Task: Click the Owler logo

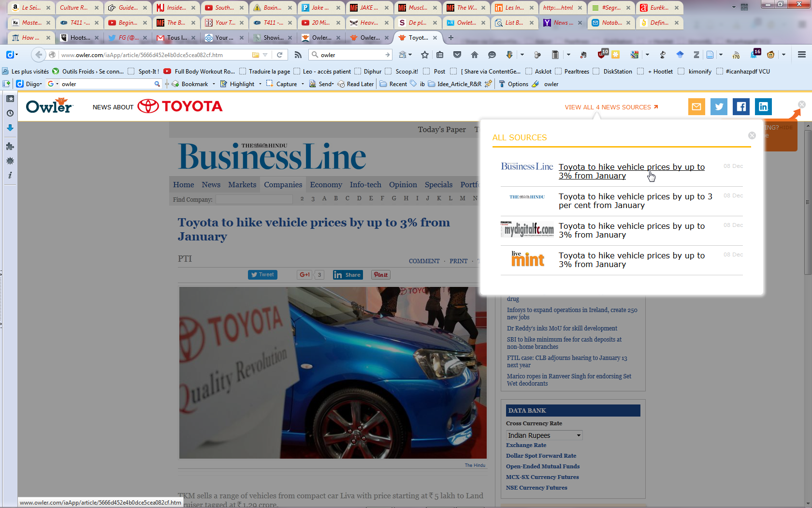Action: click(x=49, y=105)
